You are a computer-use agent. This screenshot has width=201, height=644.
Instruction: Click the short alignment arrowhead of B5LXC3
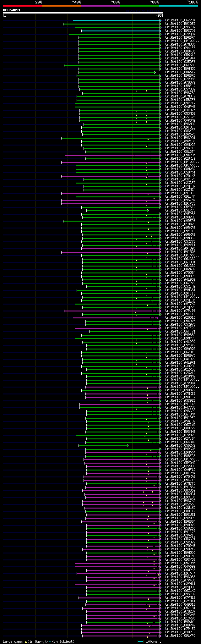148,211
